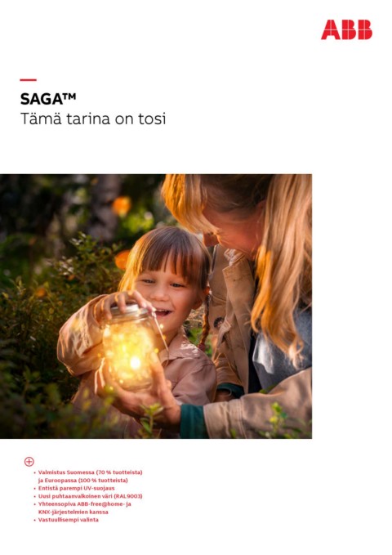Click the child's braided pigtail
Viewport: 392px width, 555px height.
tap(205, 324)
